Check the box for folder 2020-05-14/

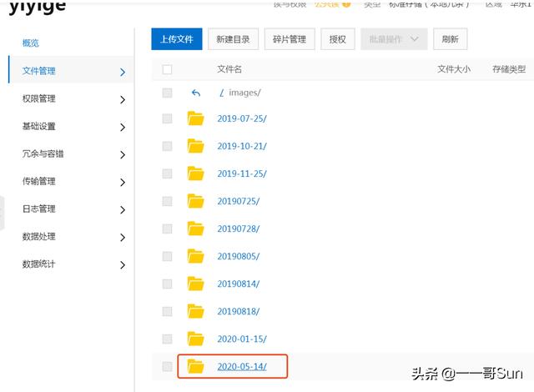coord(167,367)
